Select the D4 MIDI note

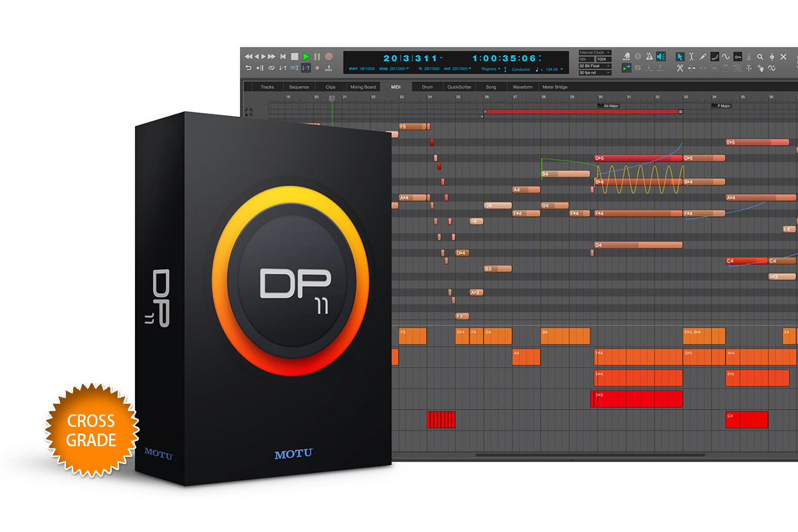pyautogui.click(x=638, y=245)
